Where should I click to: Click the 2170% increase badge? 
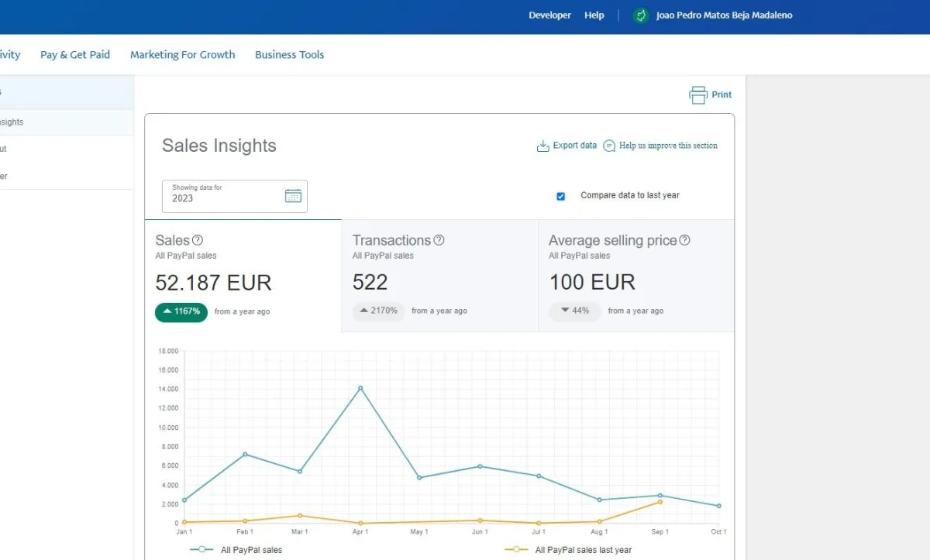(x=378, y=311)
